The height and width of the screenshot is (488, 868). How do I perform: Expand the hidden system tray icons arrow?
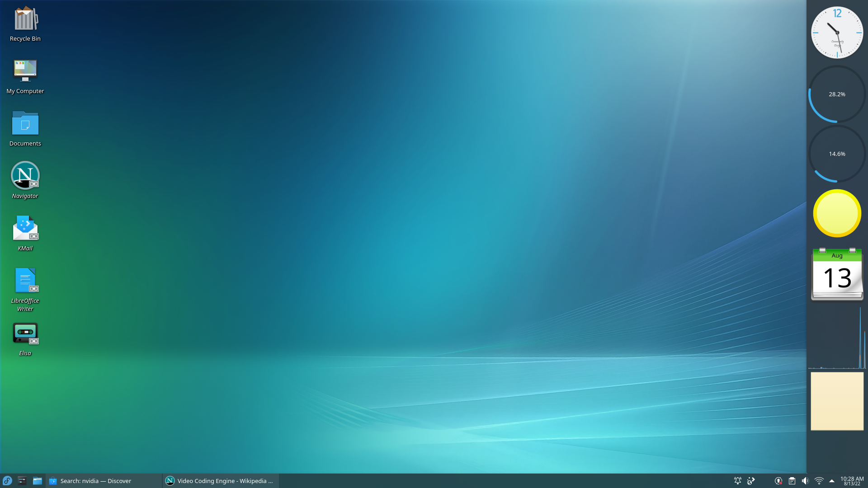pos(832,481)
